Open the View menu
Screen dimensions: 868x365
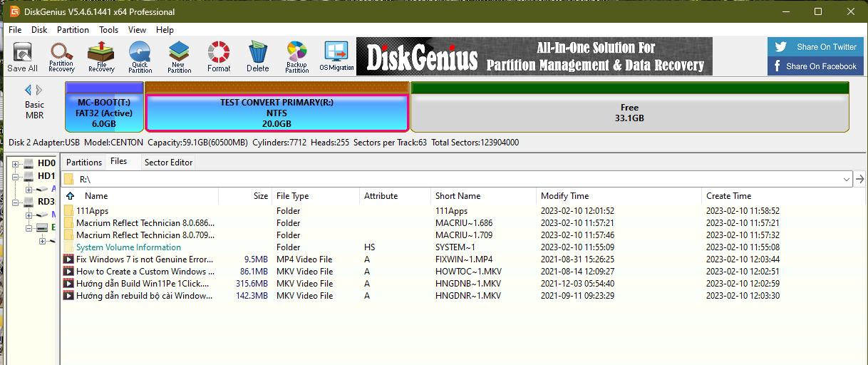pos(138,30)
